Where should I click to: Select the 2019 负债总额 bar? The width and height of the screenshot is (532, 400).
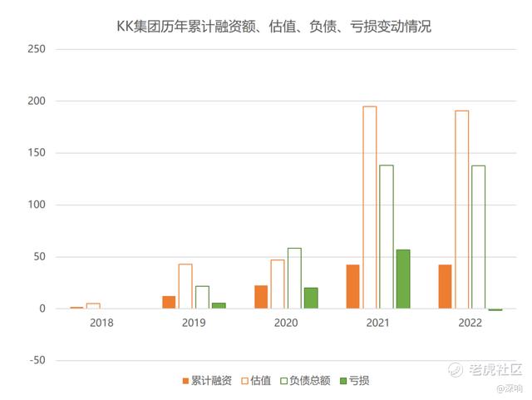(202, 298)
